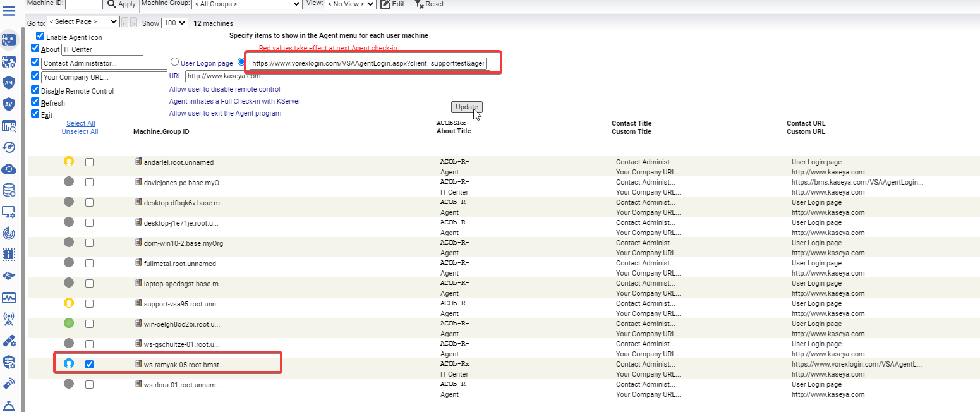Click the Reset filter icon
This screenshot has height=412, width=980.
[x=420, y=4]
